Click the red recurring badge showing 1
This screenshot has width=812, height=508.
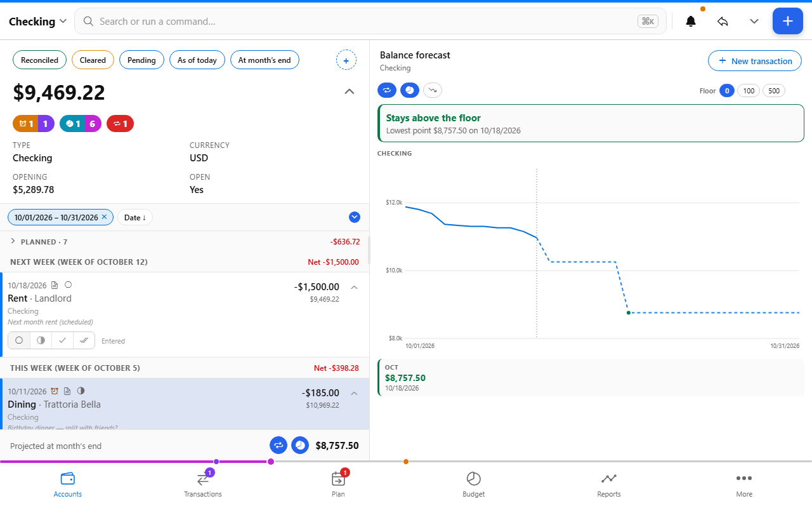tap(120, 124)
